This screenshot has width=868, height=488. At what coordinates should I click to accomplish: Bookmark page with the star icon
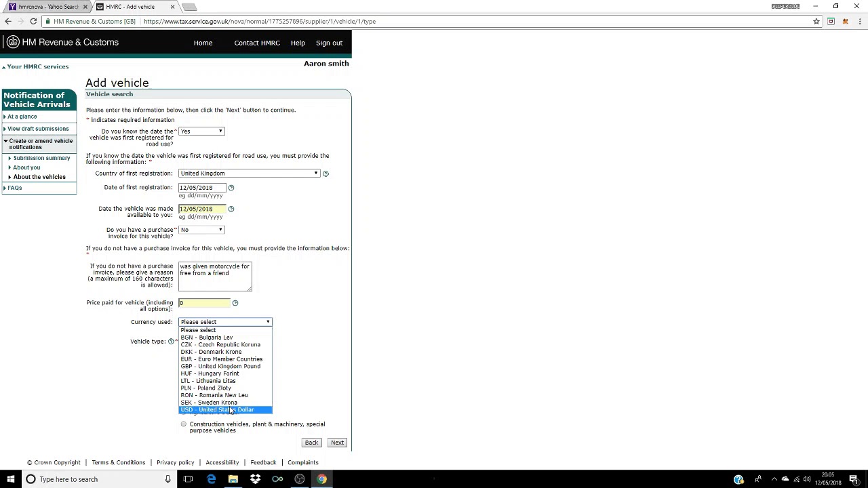(x=816, y=22)
